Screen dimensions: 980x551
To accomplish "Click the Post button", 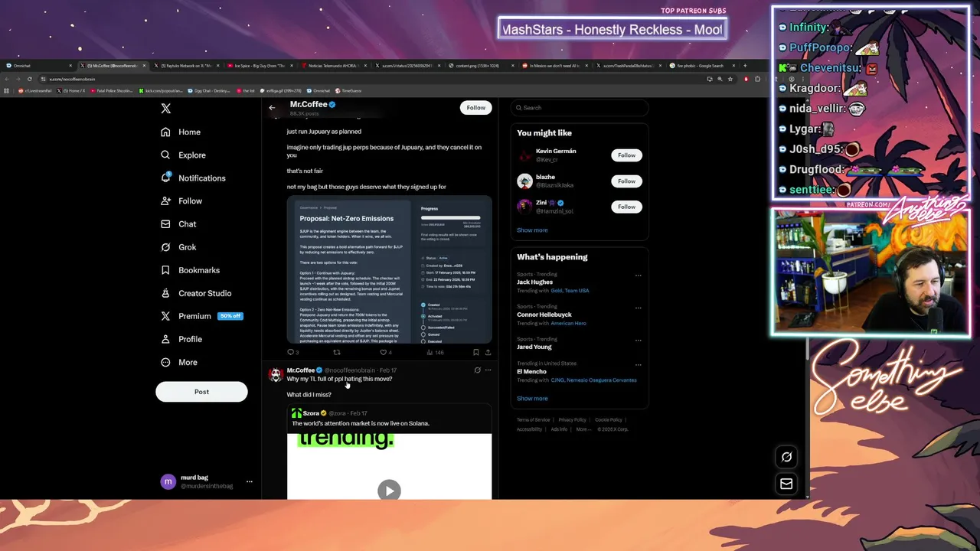I will click(x=201, y=392).
